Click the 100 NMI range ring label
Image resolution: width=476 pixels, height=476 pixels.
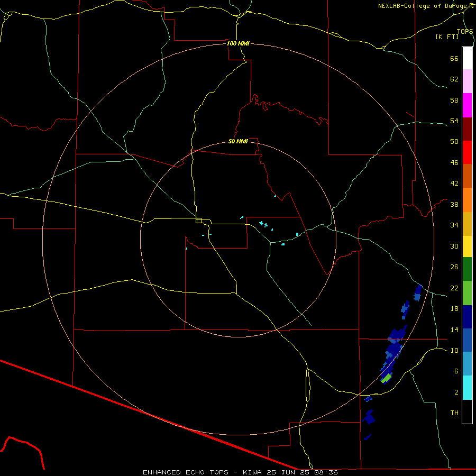pyautogui.click(x=238, y=43)
